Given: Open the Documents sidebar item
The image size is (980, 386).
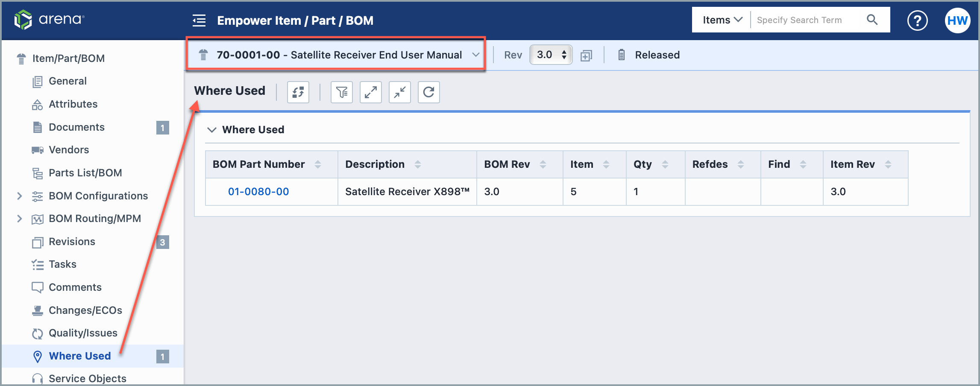Looking at the screenshot, I should [76, 127].
